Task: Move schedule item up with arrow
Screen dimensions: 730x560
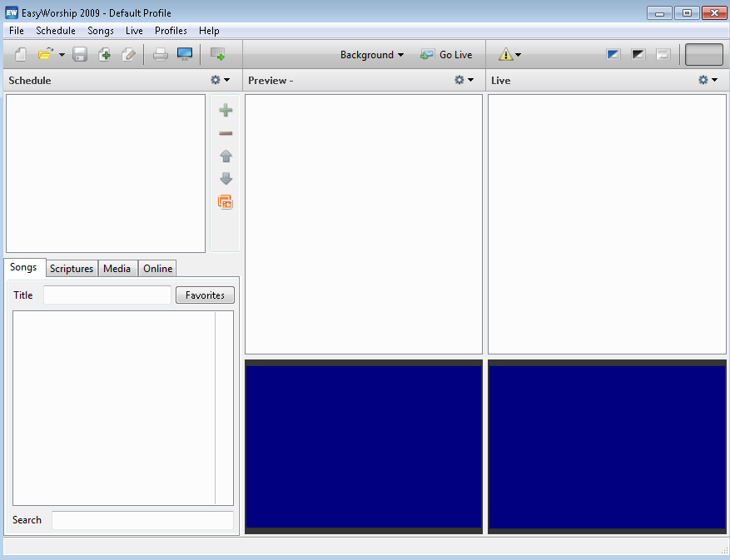Action: [226, 156]
